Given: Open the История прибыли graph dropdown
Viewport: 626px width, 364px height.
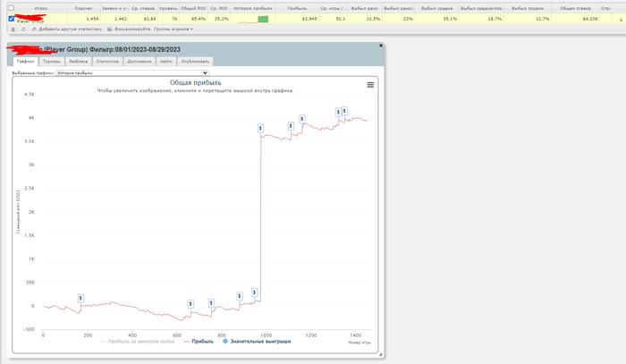Looking at the screenshot, I should point(132,73).
